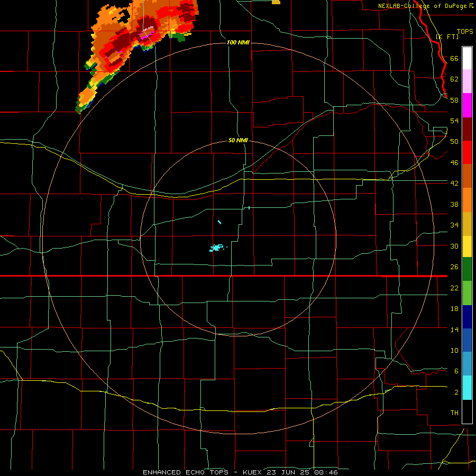Click the '38' legend value
The image size is (476, 476).
coord(454,205)
